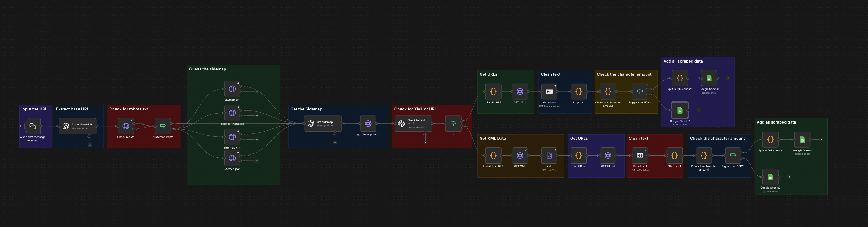Open the 'Markdown1' node
The width and height of the screenshot is (868, 227).
click(x=640, y=156)
